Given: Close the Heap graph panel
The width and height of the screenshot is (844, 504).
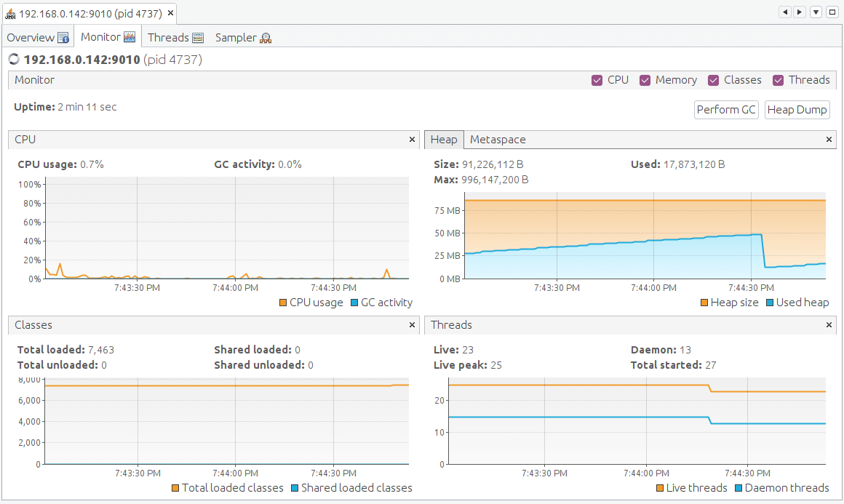Looking at the screenshot, I should (x=829, y=140).
